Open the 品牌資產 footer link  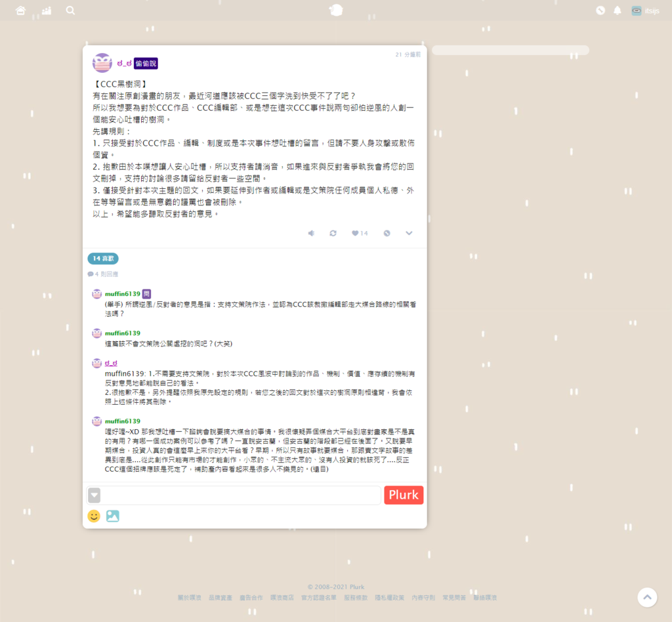click(x=220, y=598)
